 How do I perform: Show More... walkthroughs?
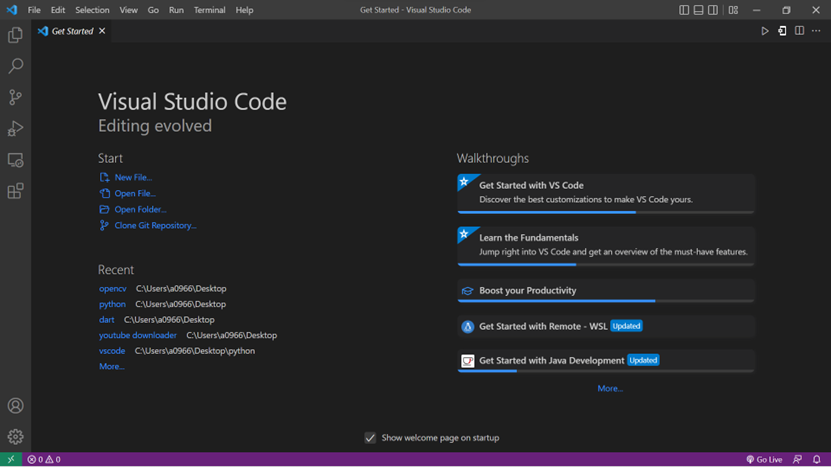610,389
